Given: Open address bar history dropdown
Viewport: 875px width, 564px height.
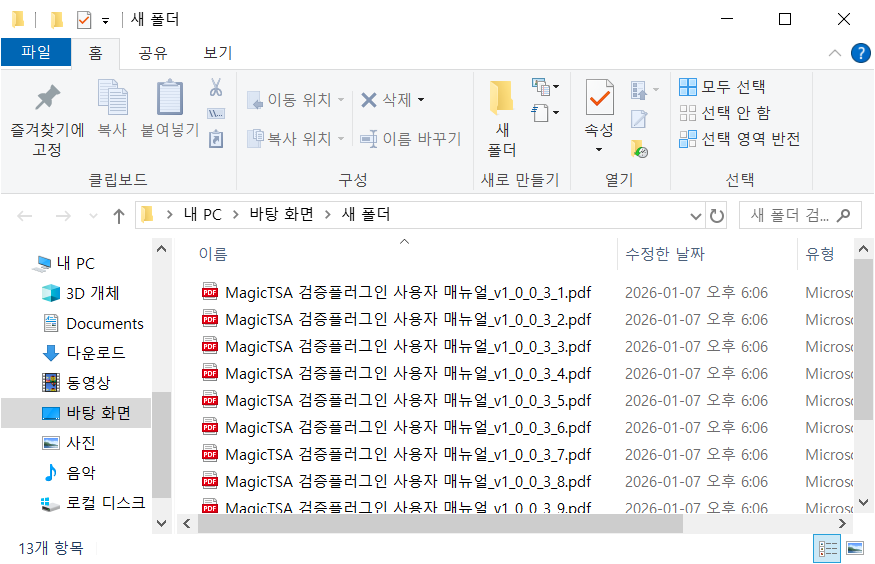Looking at the screenshot, I should 695,216.
